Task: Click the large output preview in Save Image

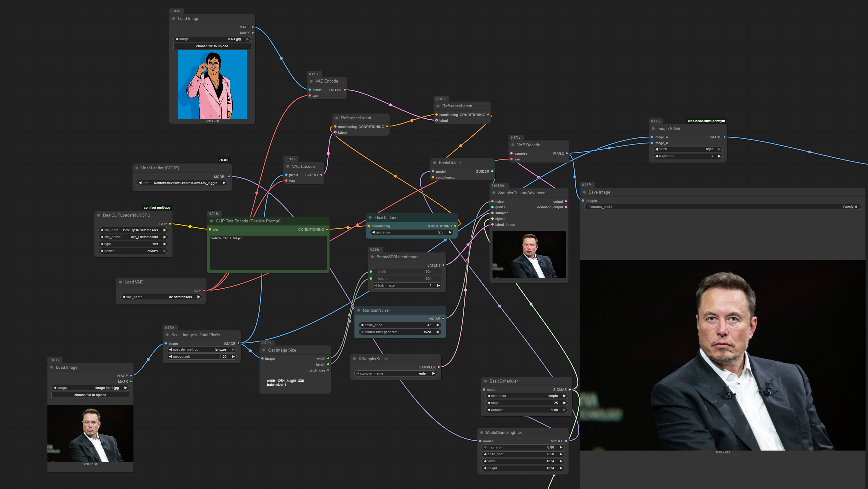Action: 722,355
